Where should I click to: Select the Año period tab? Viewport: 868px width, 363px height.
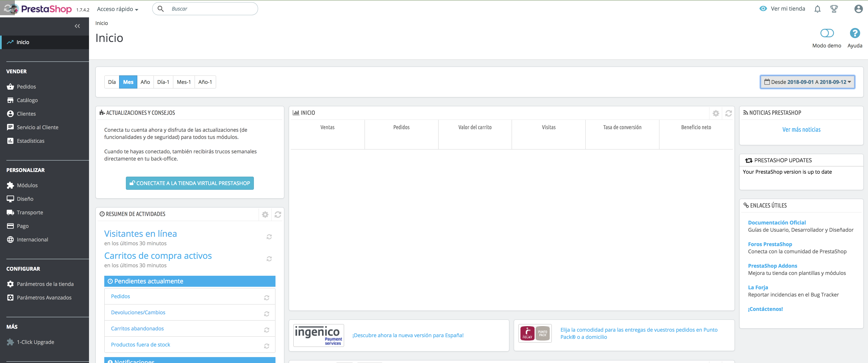(145, 82)
